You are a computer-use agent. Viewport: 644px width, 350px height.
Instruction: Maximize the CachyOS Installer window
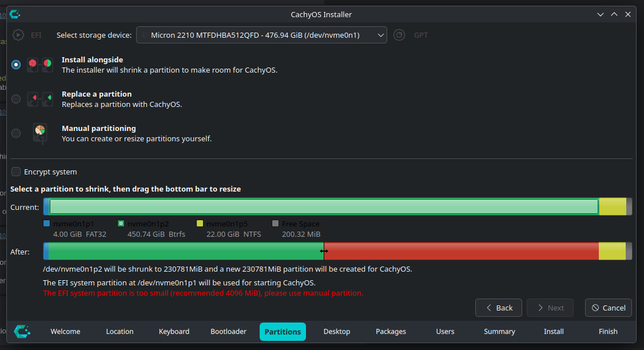[x=614, y=14]
